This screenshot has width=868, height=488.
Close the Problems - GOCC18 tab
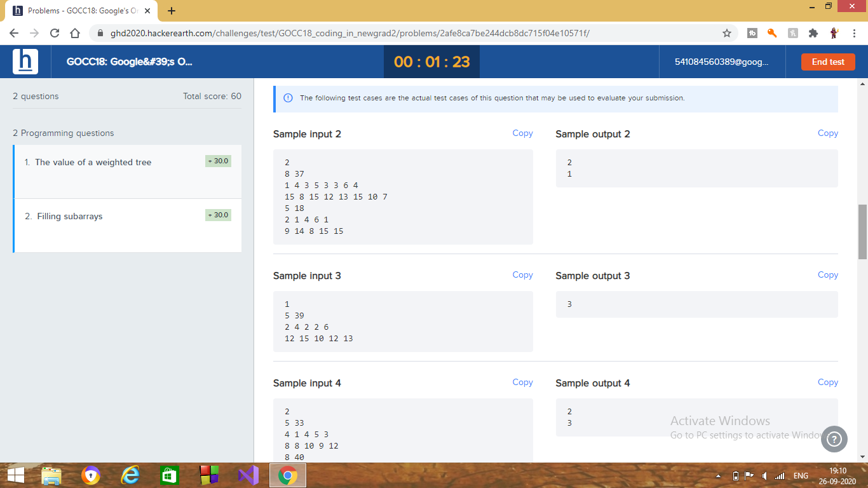[147, 11]
